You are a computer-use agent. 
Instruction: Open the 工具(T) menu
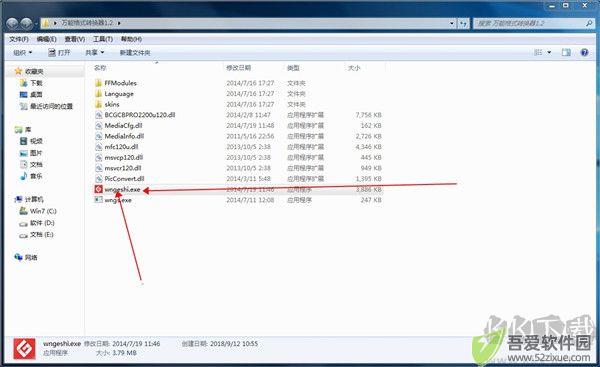pyautogui.click(x=103, y=39)
